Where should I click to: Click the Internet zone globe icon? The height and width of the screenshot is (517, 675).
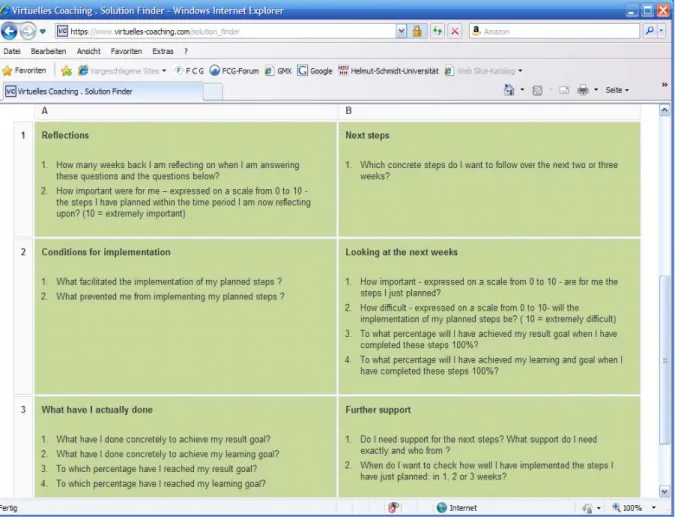pyautogui.click(x=442, y=508)
